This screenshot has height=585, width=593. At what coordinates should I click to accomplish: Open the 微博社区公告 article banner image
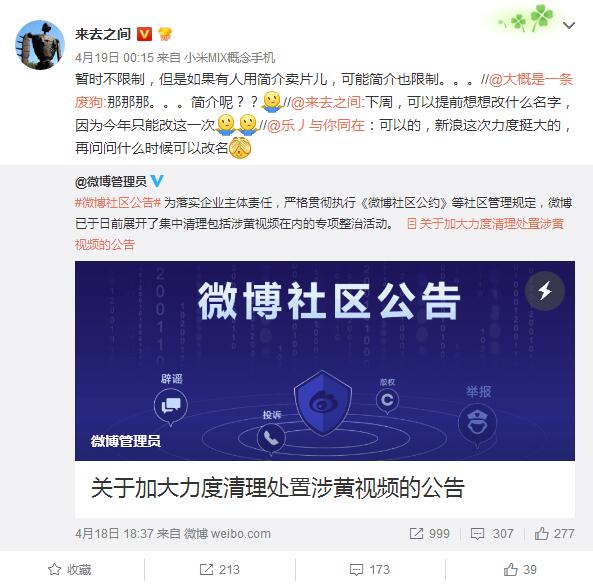325,361
